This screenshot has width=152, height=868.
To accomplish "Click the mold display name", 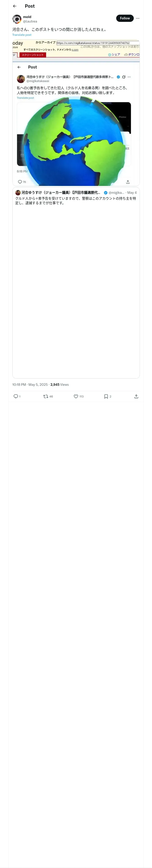I will 27,17.
